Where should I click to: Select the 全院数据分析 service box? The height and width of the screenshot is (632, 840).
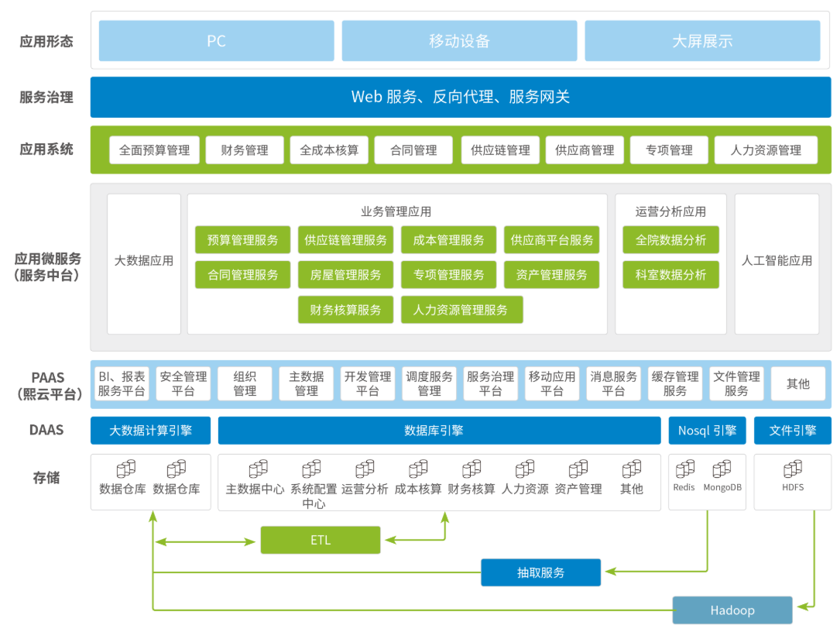(670, 240)
